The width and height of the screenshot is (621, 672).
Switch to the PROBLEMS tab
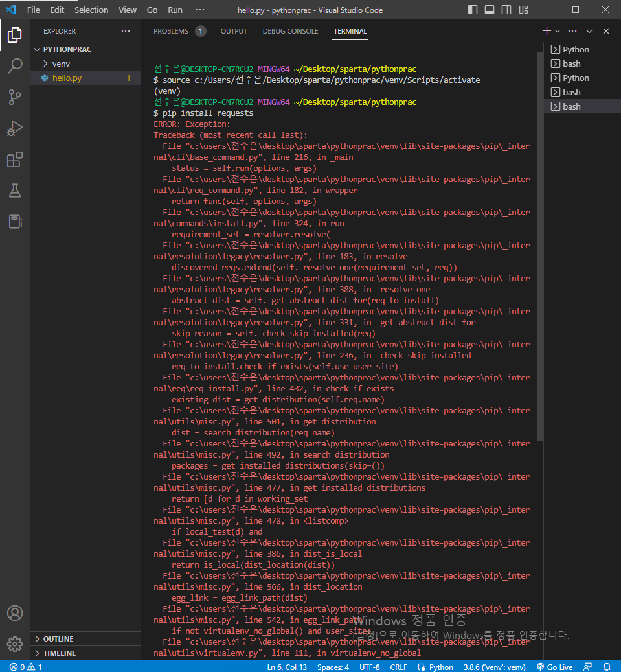[x=171, y=31]
